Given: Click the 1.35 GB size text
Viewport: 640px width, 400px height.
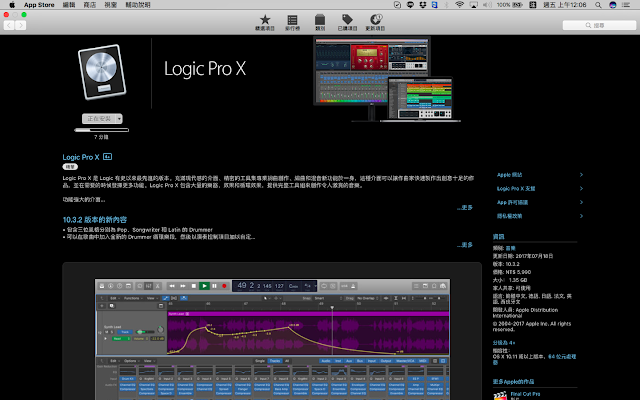Looking at the screenshot, I should pos(518,280).
